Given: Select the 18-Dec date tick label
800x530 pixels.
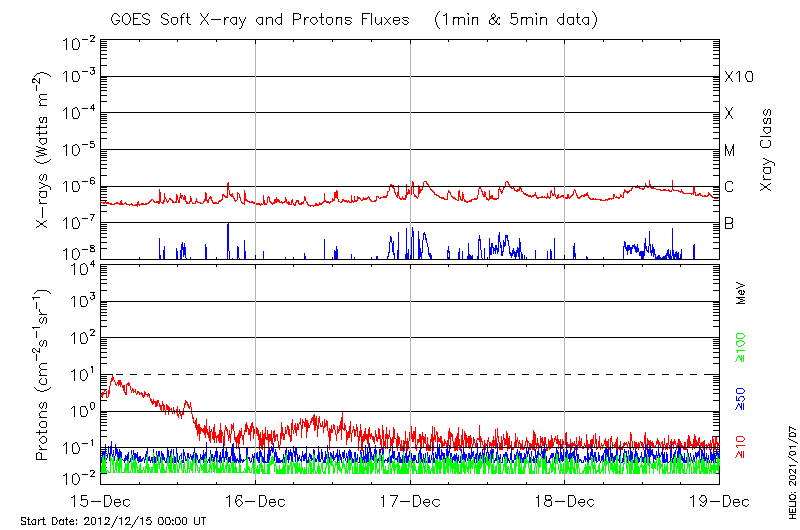Looking at the screenshot, I should click(565, 500).
